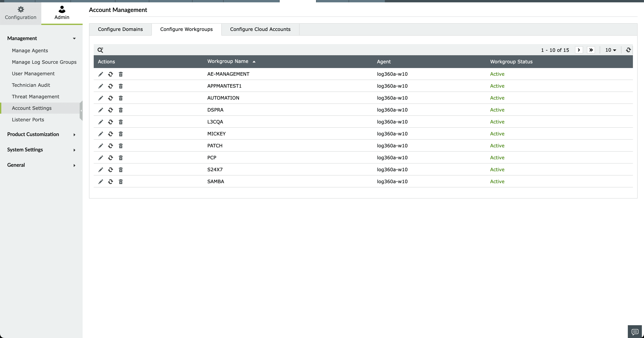Jump to the last page of results
This screenshot has height=338, width=644.
[591, 50]
